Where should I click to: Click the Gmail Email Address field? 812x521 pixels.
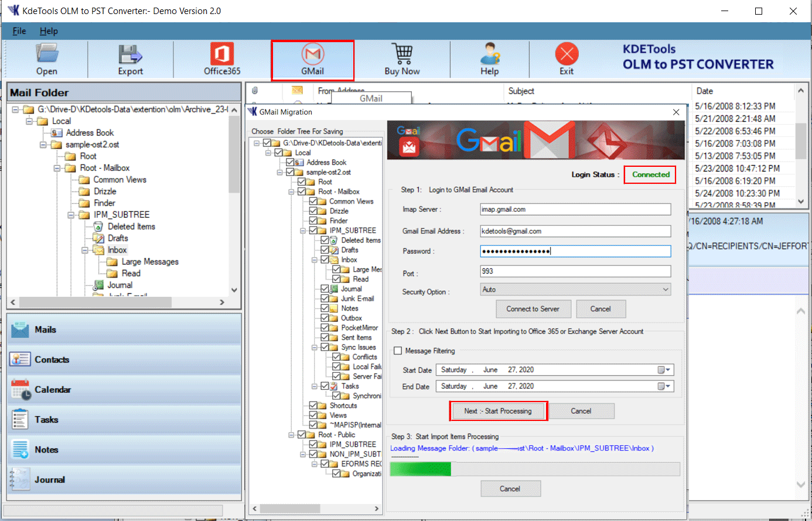pos(575,231)
